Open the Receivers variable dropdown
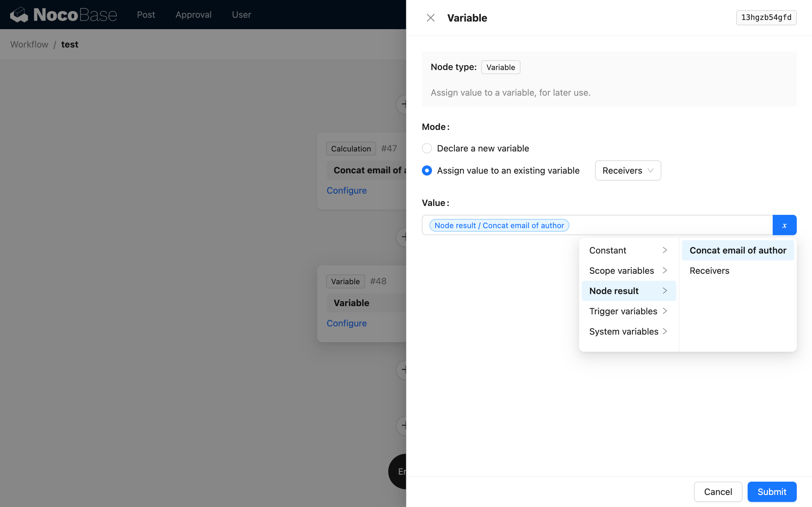This screenshot has width=812, height=507. click(x=627, y=170)
